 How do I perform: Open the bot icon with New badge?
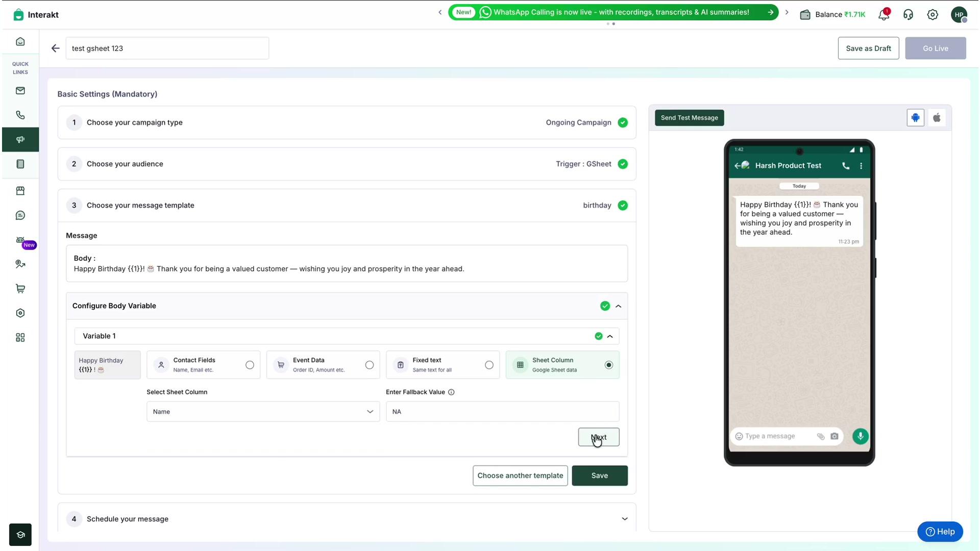[20, 240]
